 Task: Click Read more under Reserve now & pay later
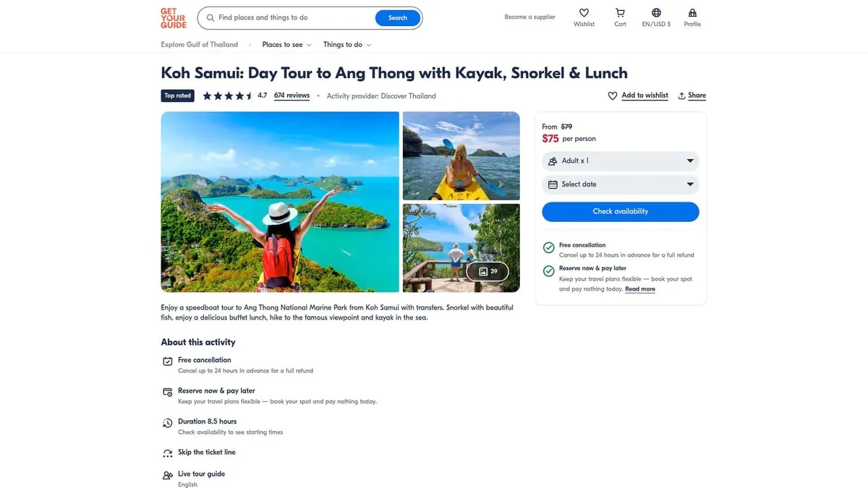click(639, 288)
